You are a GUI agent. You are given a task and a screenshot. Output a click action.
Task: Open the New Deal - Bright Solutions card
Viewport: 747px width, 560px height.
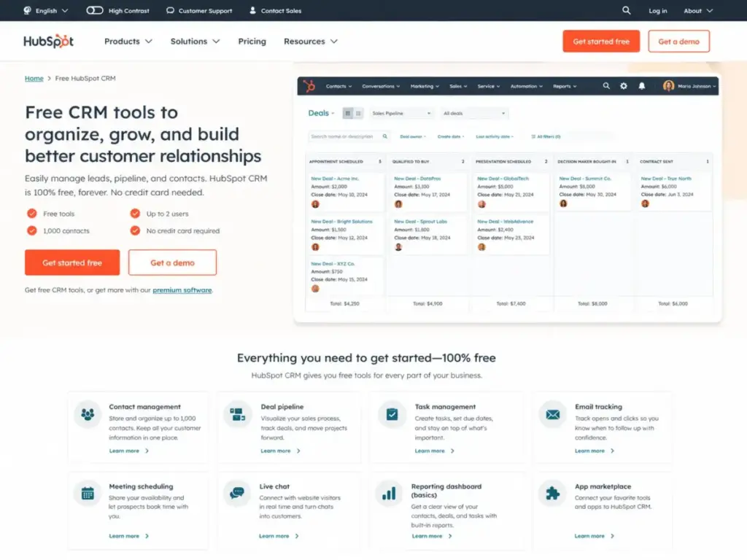point(345,235)
